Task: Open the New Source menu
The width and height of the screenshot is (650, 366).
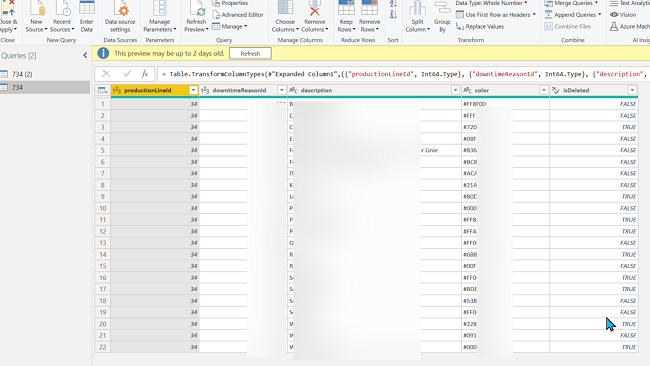Action: (x=36, y=17)
